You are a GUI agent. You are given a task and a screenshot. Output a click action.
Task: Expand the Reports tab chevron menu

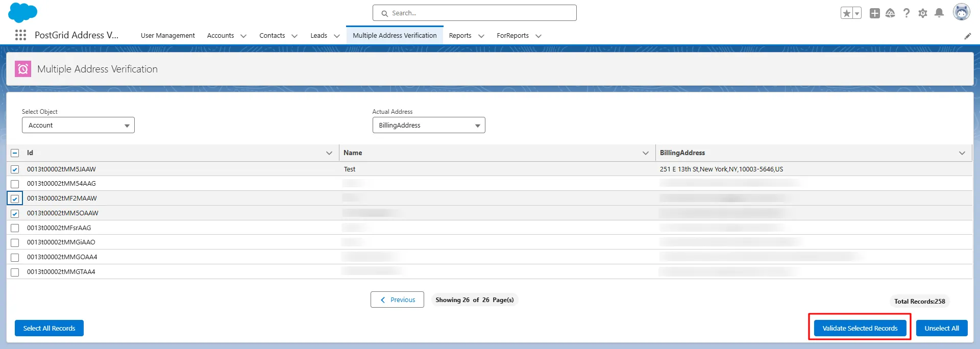click(481, 36)
